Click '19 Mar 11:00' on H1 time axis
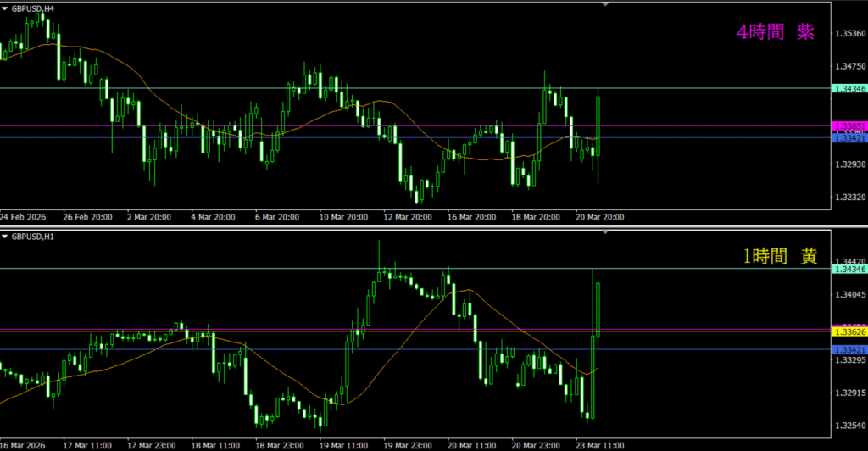The image size is (868, 451). (x=343, y=443)
